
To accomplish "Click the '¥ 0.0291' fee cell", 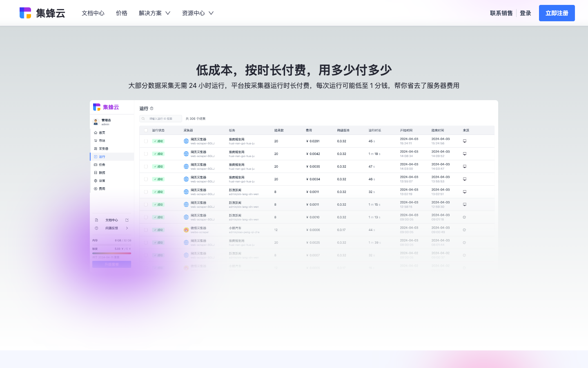I will 313,141.
